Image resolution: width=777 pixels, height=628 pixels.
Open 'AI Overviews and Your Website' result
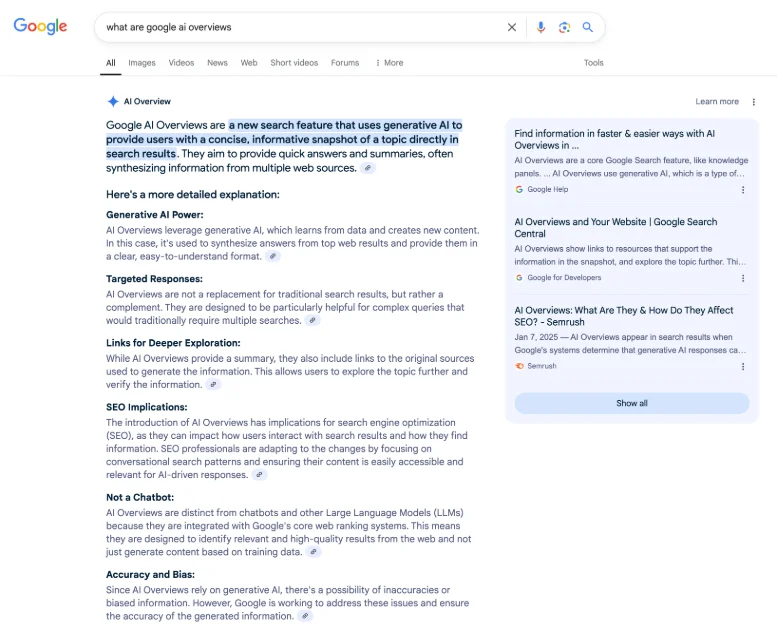coord(615,228)
